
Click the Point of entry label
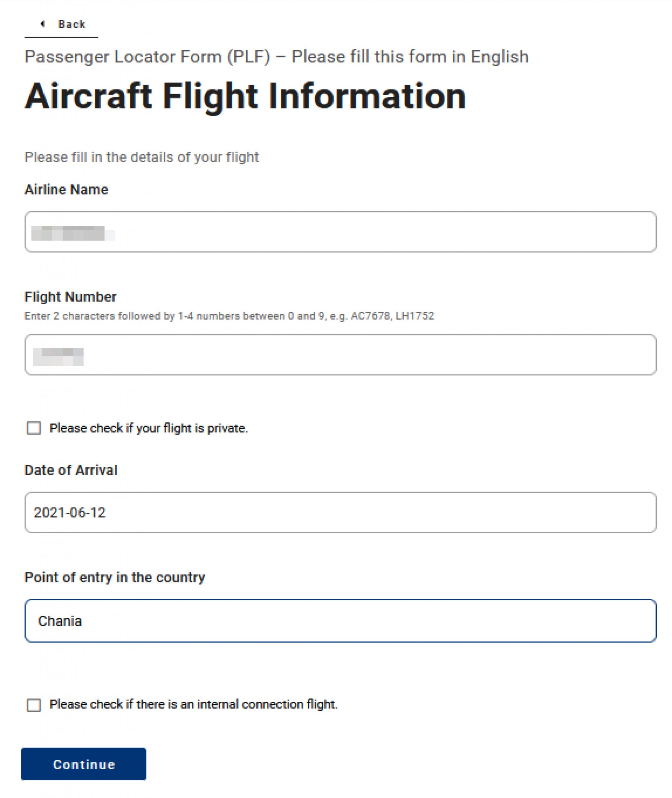click(x=115, y=578)
